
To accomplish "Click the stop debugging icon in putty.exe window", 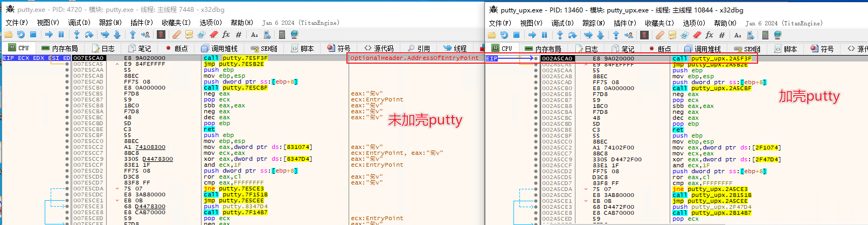I will (x=33, y=35).
